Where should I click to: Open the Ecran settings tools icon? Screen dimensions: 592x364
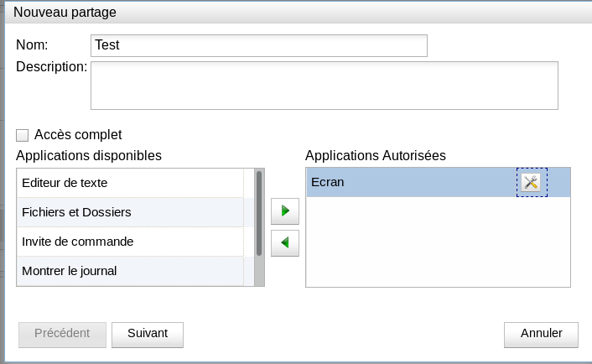pyautogui.click(x=531, y=182)
